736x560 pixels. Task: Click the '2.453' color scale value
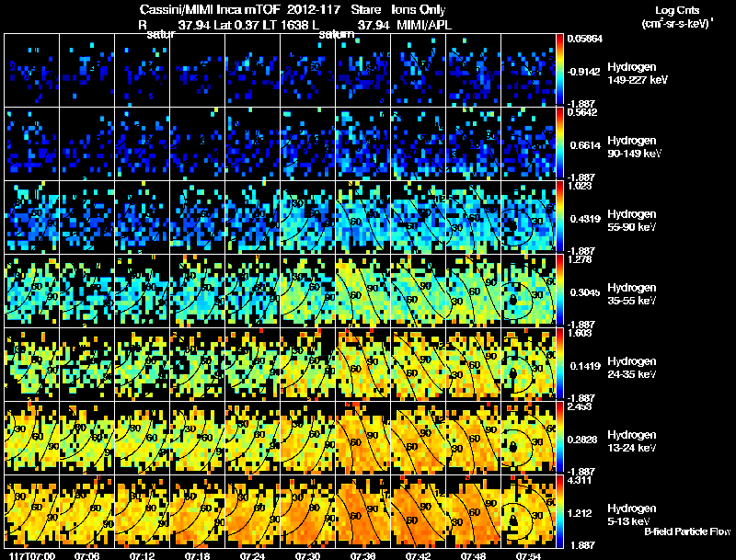580,406
